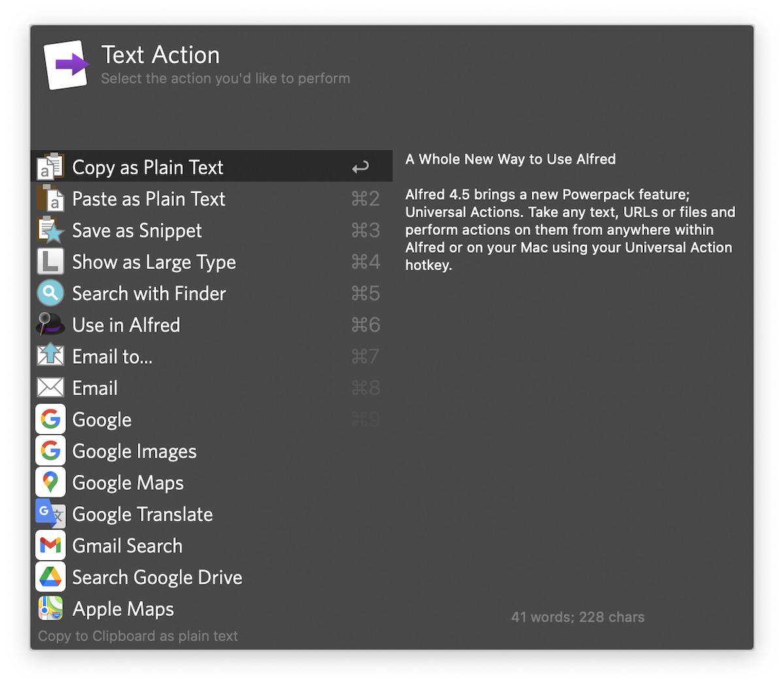
Task: Click the Google Images G icon
Action: click(x=50, y=451)
